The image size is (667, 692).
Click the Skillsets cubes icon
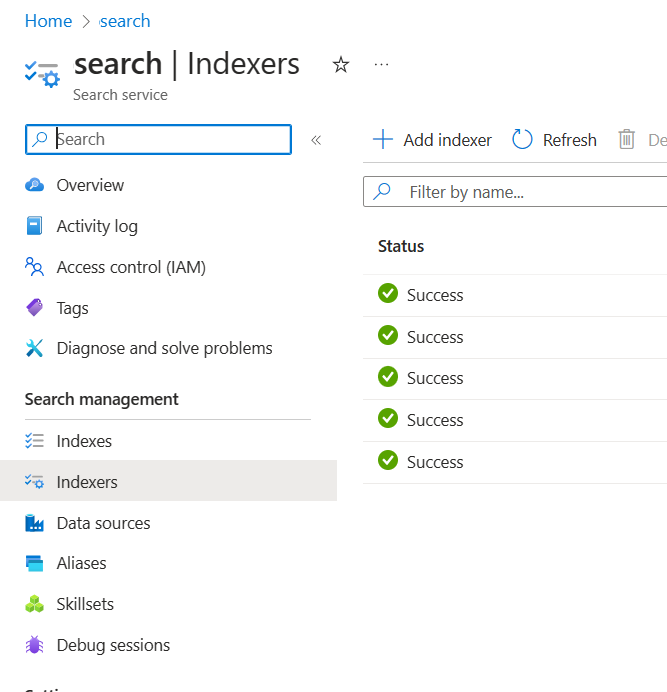[35, 604]
